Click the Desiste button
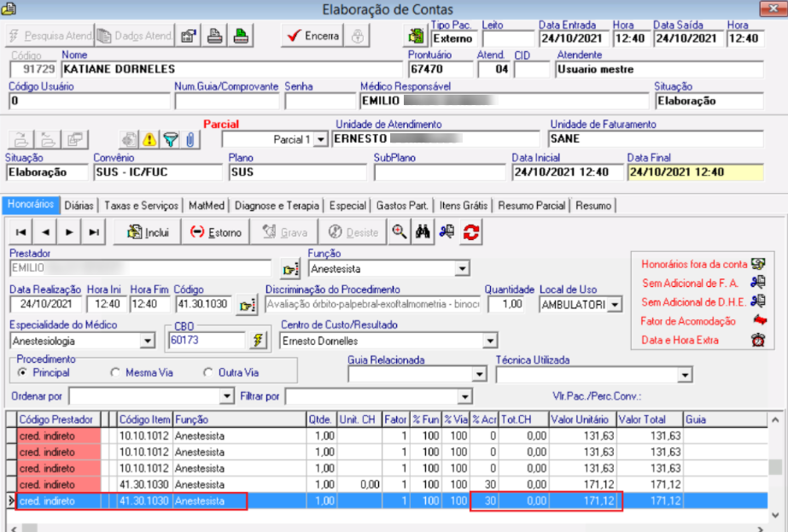Viewport: 788px width, 532px height. coord(353,231)
